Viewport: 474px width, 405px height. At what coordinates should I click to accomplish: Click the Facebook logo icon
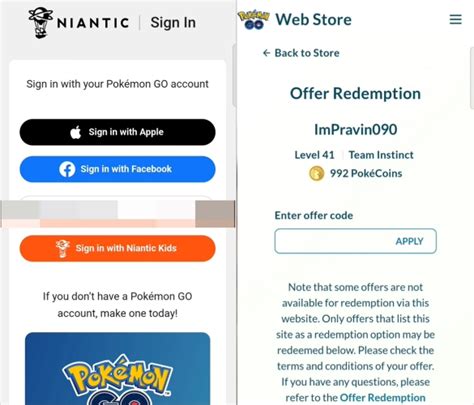[x=67, y=169]
